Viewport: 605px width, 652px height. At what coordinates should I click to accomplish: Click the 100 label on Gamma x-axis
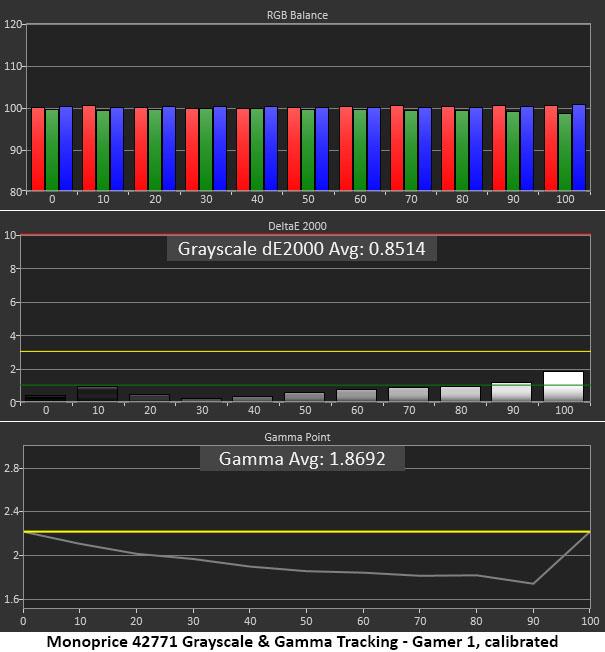590,621
